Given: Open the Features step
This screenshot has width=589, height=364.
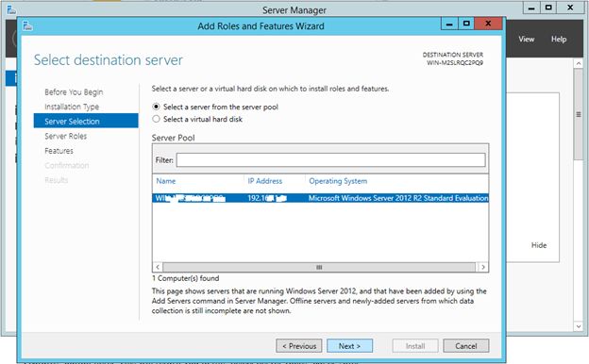Looking at the screenshot, I should point(59,151).
